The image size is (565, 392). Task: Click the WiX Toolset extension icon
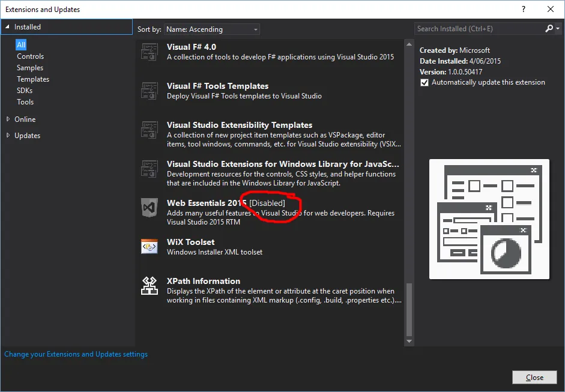tap(149, 247)
